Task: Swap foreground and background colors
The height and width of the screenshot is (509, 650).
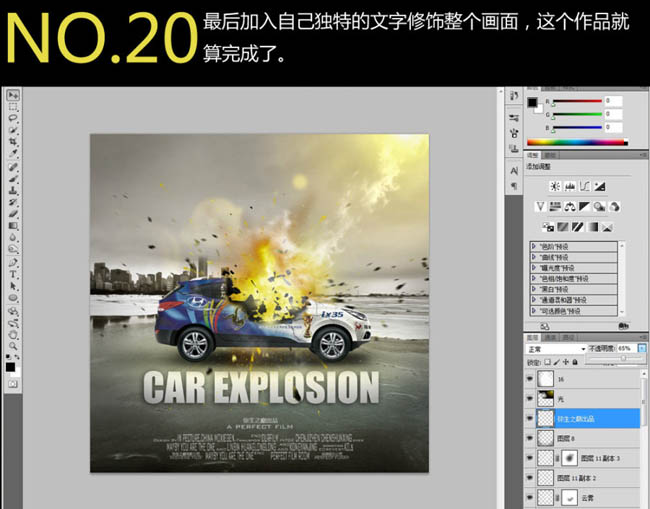Action: click(17, 356)
